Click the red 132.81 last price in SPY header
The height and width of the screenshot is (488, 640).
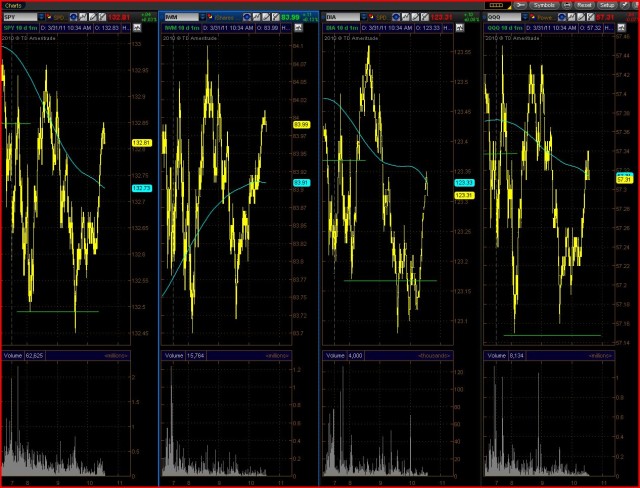pos(119,18)
